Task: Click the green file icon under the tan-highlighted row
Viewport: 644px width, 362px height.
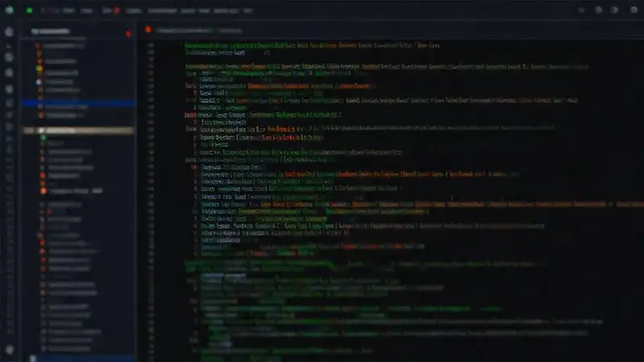Action: tap(43, 138)
